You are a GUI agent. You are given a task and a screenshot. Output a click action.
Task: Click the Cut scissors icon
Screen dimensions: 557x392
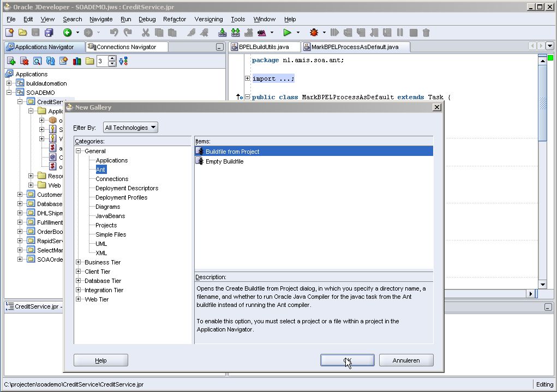coord(146,33)
